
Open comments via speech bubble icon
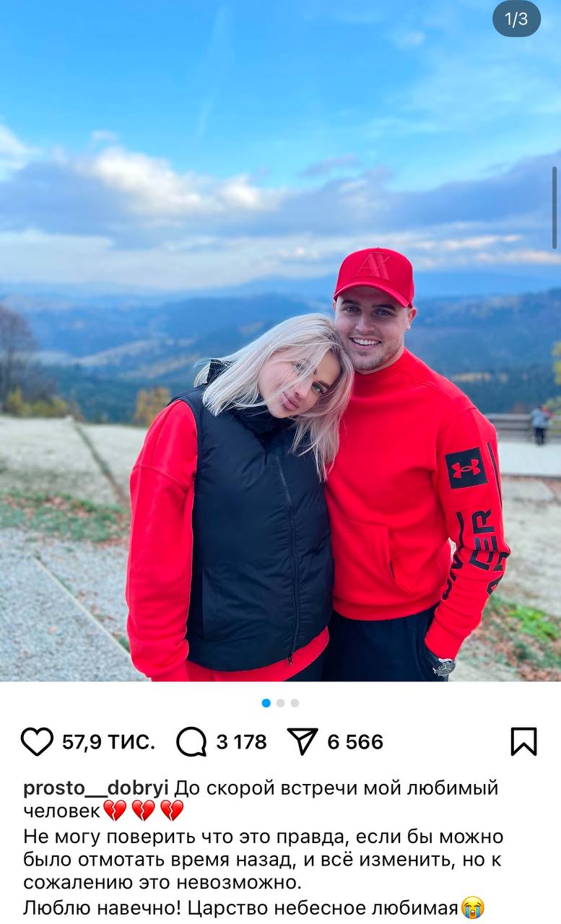(x=191, y=741)
